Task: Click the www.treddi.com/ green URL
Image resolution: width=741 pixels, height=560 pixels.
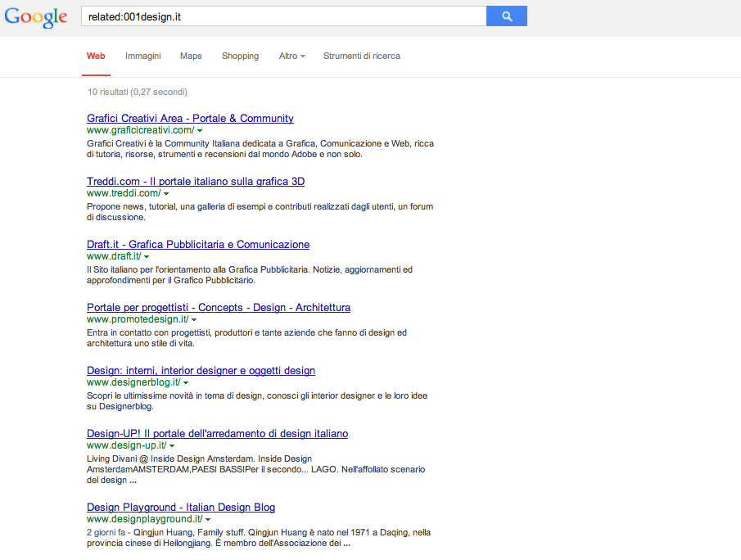Action: pyautogui.click(x=124, y=193)
